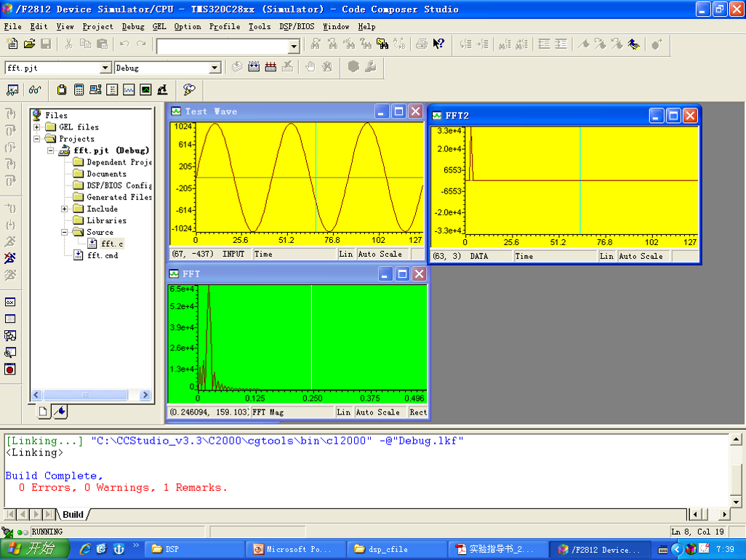Open the File menu

coord(13,27)
